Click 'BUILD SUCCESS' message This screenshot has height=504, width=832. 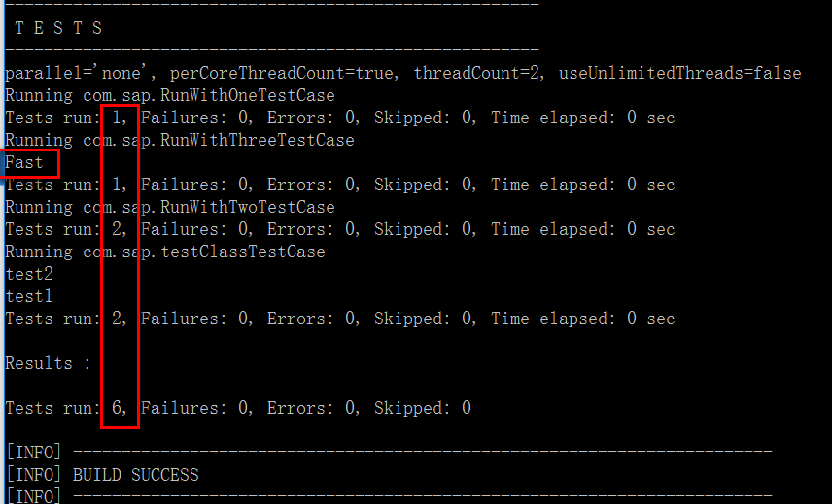tap(135, 475)
